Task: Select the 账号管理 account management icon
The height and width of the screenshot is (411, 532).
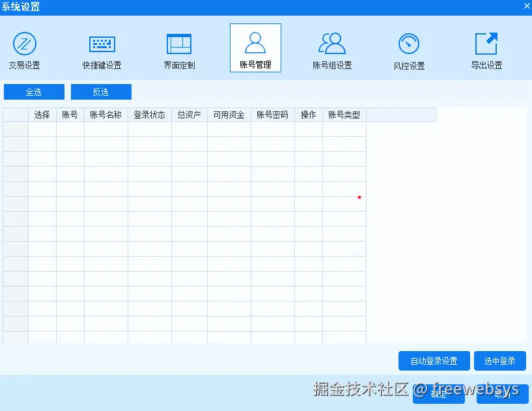Action: click(255, 48)
